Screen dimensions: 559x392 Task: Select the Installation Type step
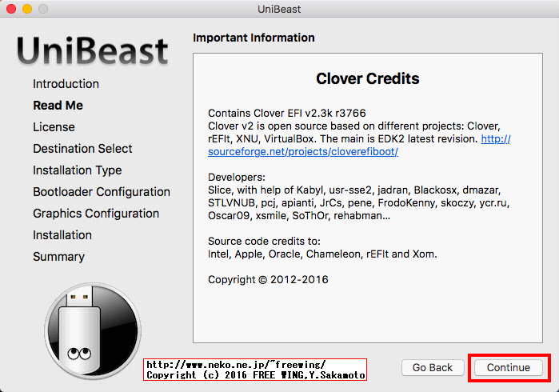tap(77, 170)
